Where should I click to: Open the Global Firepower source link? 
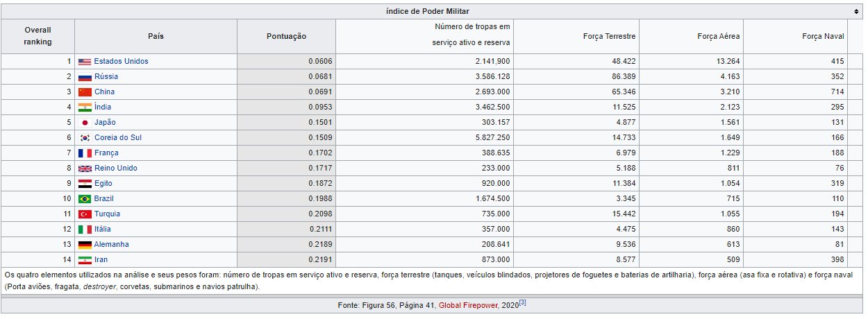pos(468,305)
